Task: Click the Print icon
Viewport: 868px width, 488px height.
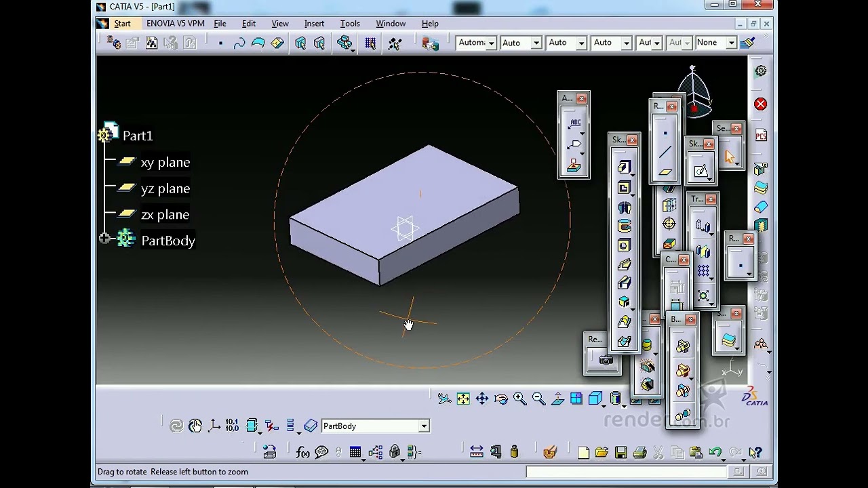Action: point(639,453)
